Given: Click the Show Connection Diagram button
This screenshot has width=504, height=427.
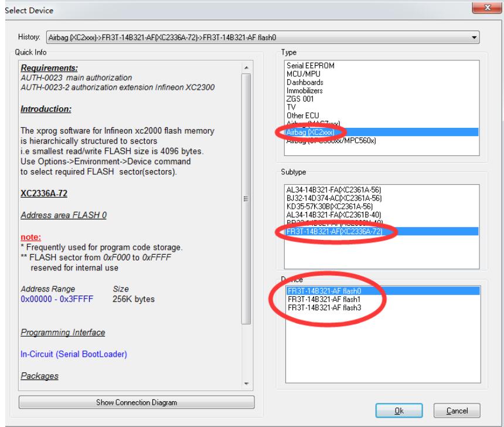Looking at the screenshot, I should click(137, 402).
